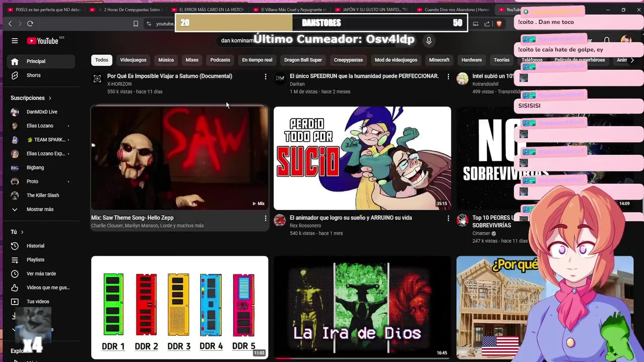Click the voice search microphone icon

(x=429, y=41)
